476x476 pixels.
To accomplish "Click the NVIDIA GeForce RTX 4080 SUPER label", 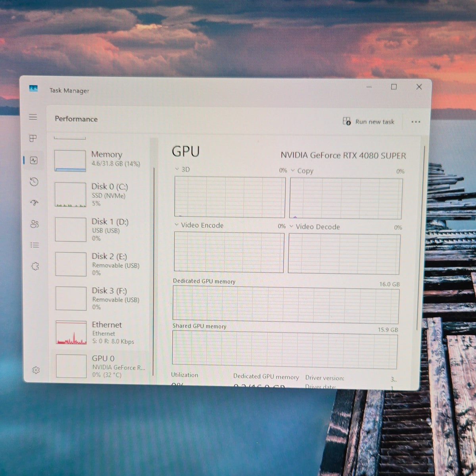I will [344, 155].
